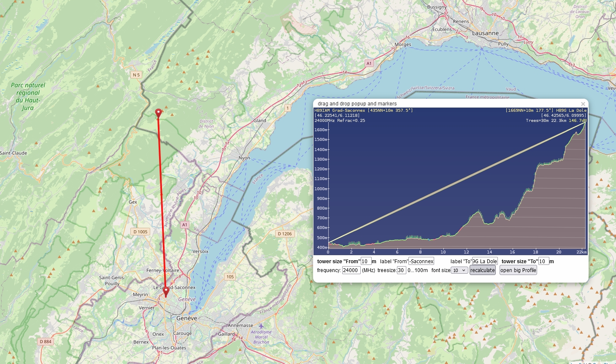Click the D 1206 road shield

coord(285,234)
